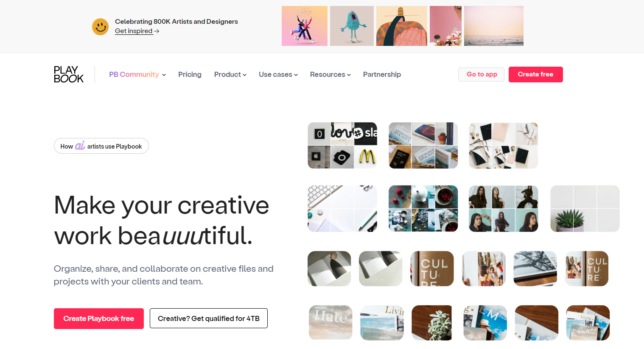The height and width of the screenshot is (349, 644).
Task: Expand the PB Community dropdown
Action: 137,74
